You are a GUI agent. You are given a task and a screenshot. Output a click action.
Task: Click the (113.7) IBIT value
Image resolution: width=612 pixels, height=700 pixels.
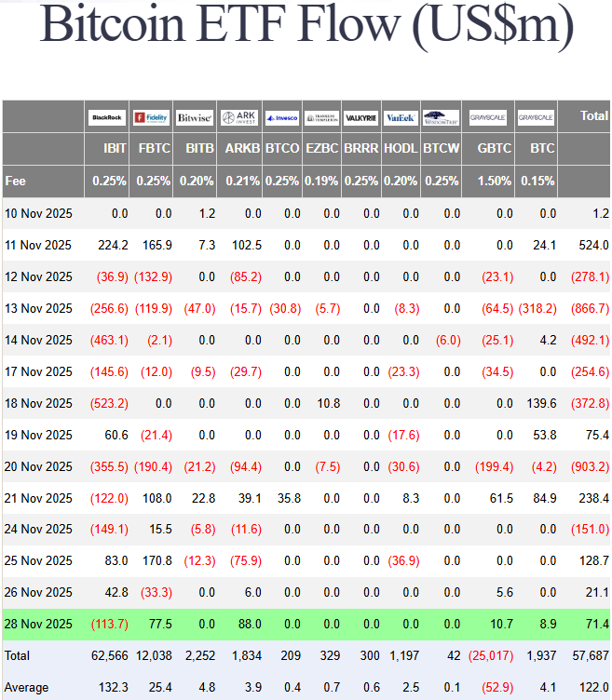(109, 624)
